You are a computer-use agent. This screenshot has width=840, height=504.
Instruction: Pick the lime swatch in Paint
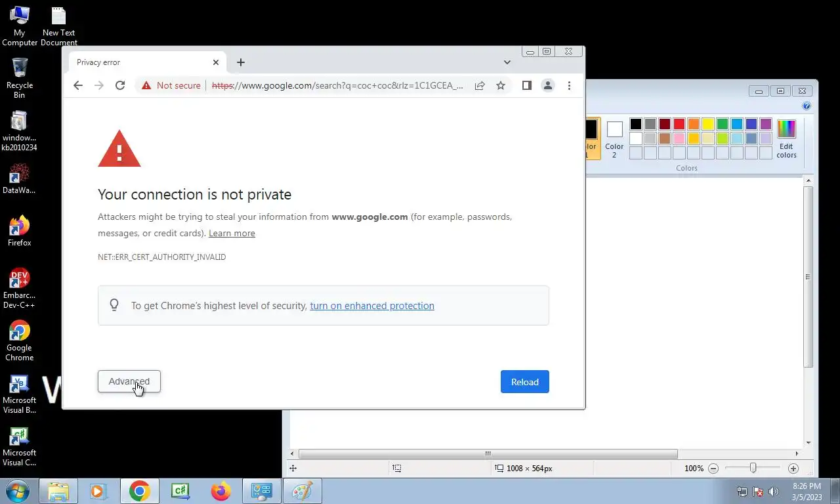(723, 138)
